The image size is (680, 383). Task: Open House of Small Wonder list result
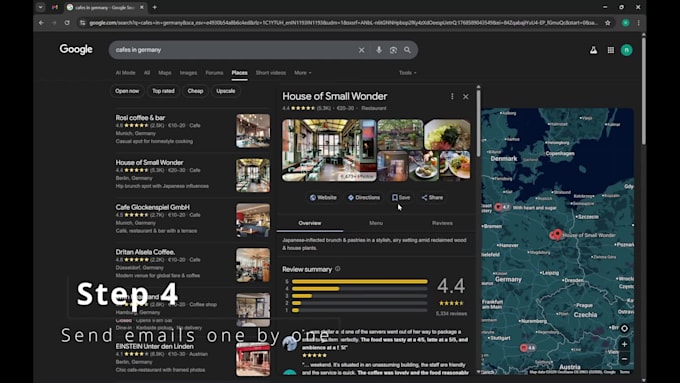149,162
